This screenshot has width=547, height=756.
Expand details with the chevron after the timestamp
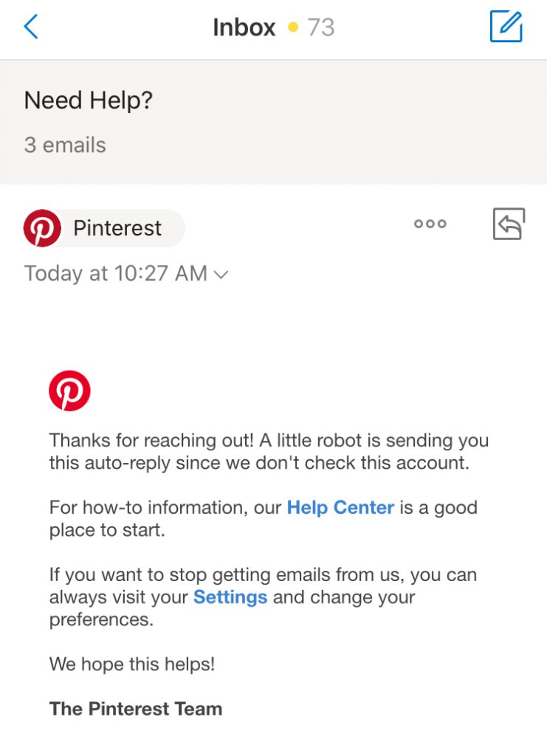[221, 275]
